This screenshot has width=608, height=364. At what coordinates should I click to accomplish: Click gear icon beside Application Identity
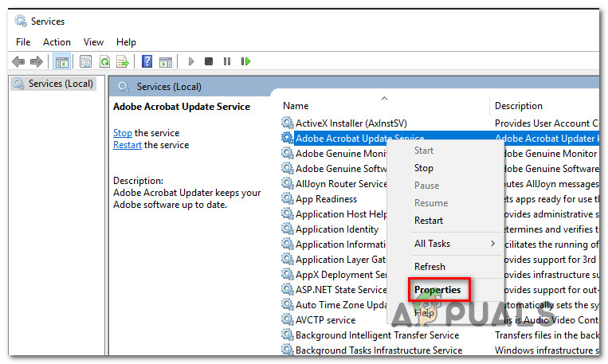(x=288, y=229)
